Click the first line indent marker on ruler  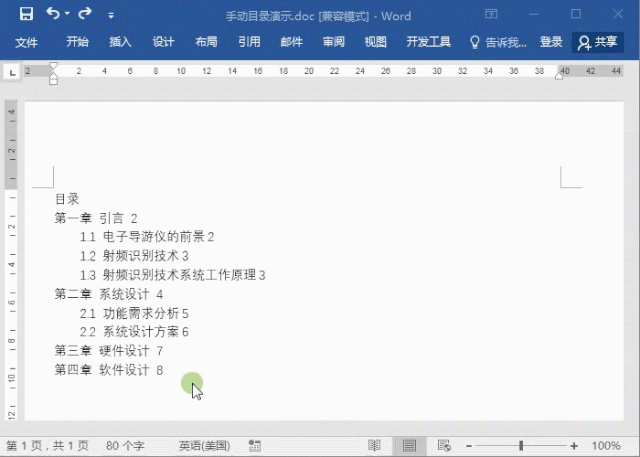[53, 66]
